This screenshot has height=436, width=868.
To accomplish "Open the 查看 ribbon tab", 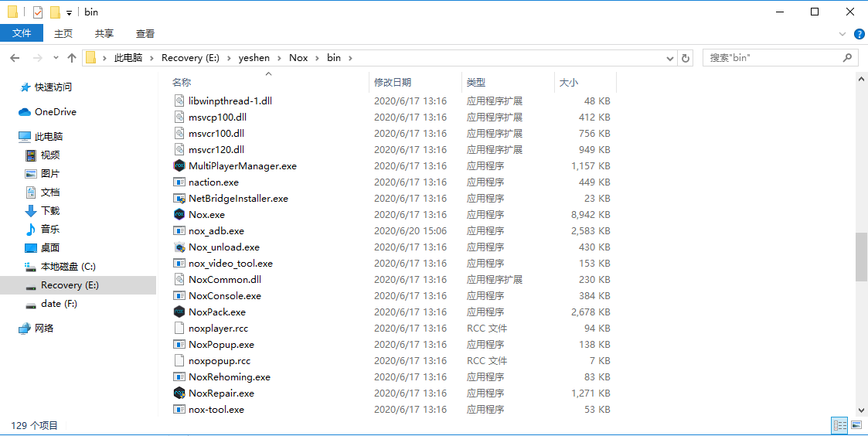I will tap(145, 34).
